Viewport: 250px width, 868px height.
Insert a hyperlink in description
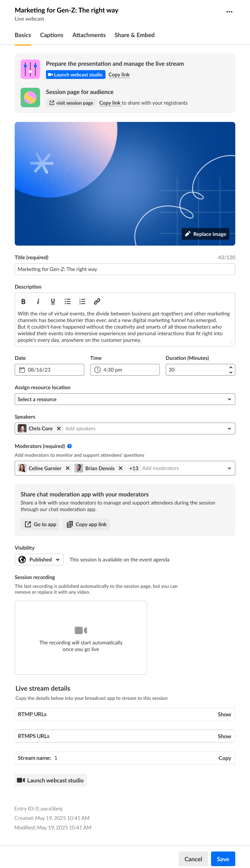[97, 301]
